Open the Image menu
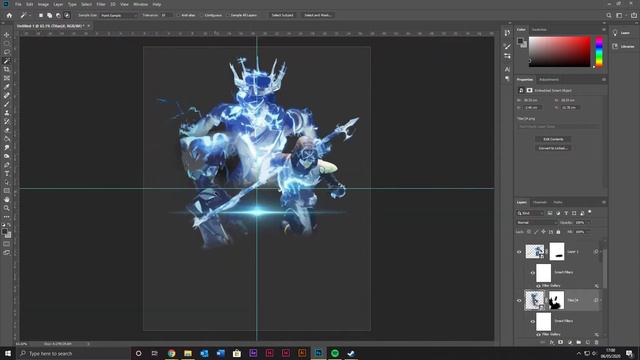The height and width of the screenshot is (360, 640). pyautogui.click(x=43, y=4)
